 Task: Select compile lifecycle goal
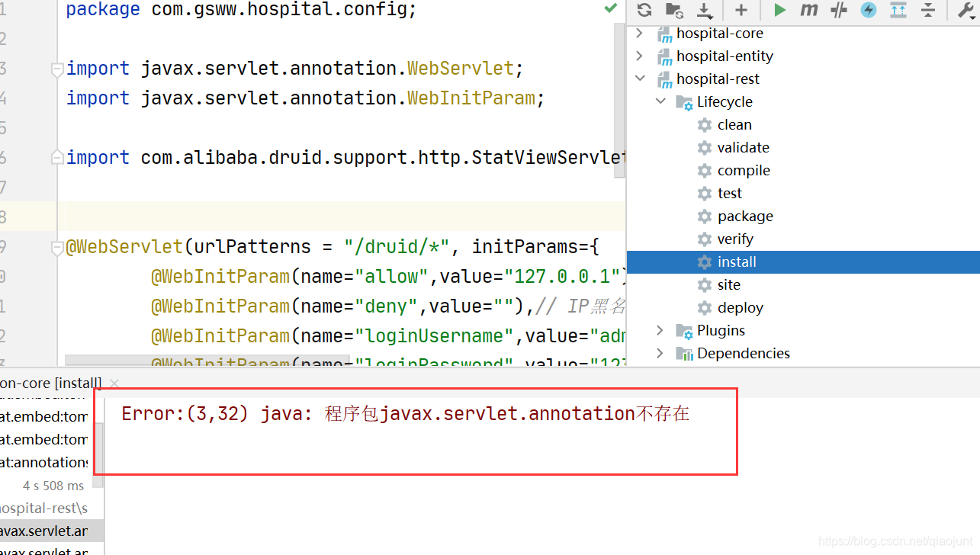pyautogui.click(x=744, y=171)
